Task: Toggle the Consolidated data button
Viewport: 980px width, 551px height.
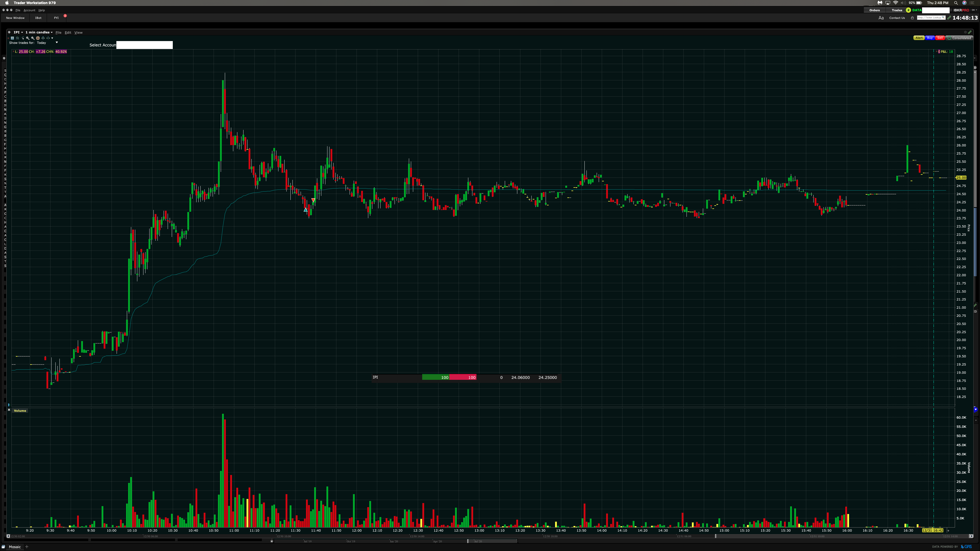Action: point(959,38)
